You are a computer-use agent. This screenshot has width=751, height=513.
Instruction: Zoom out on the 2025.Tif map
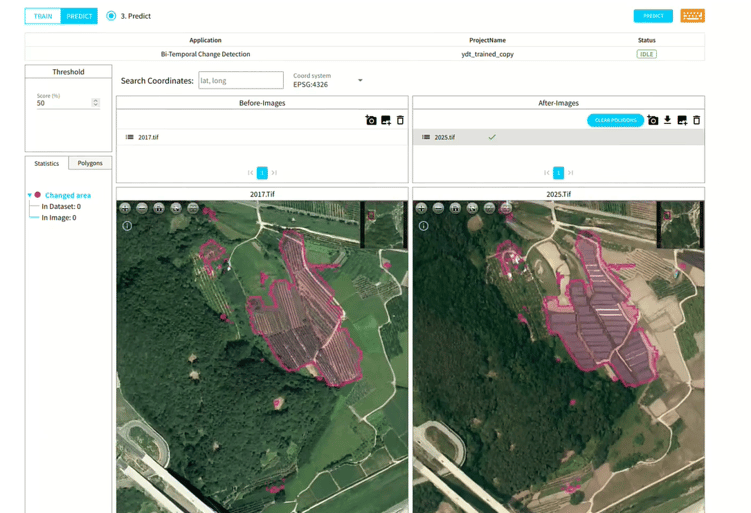438,208
